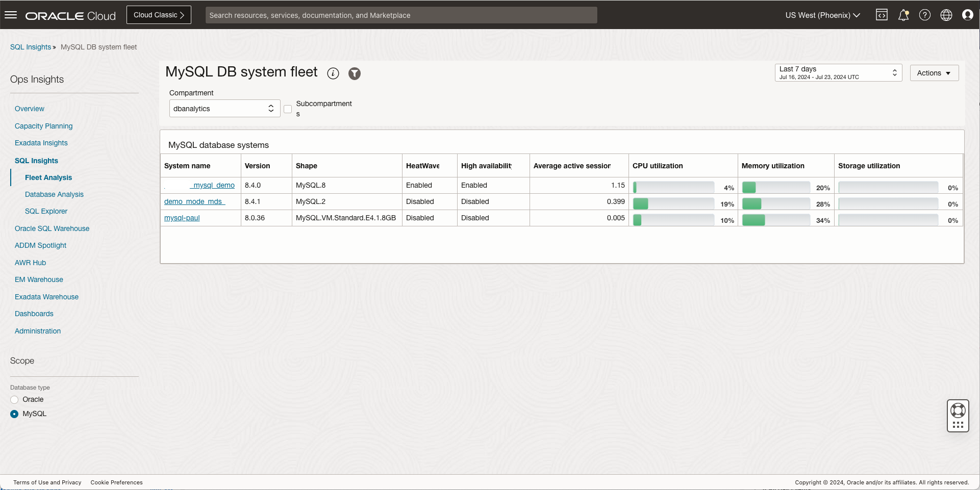Click the info icon beside fleet title

333,73
